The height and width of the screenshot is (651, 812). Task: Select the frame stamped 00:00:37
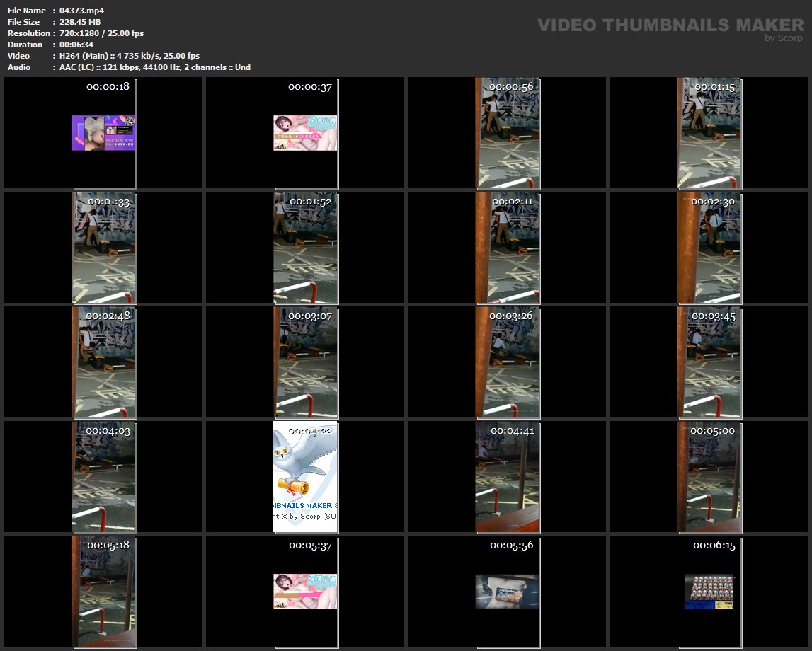(305, 133)
